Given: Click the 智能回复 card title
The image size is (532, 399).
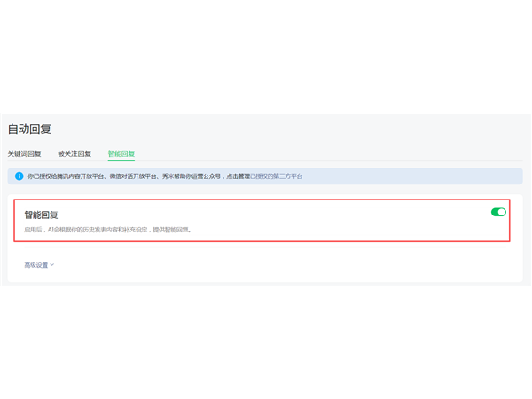Looking at the screenshot, I should coord(42,215).
